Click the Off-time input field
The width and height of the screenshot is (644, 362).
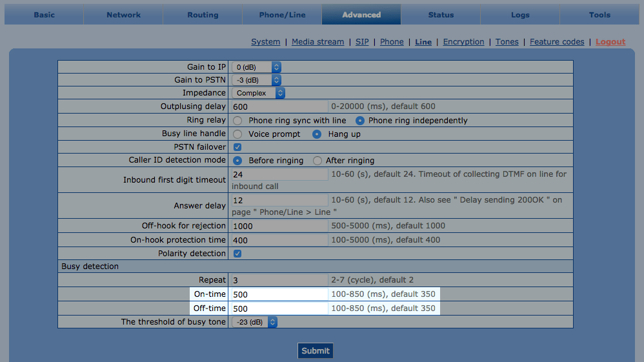coord(279,308)
